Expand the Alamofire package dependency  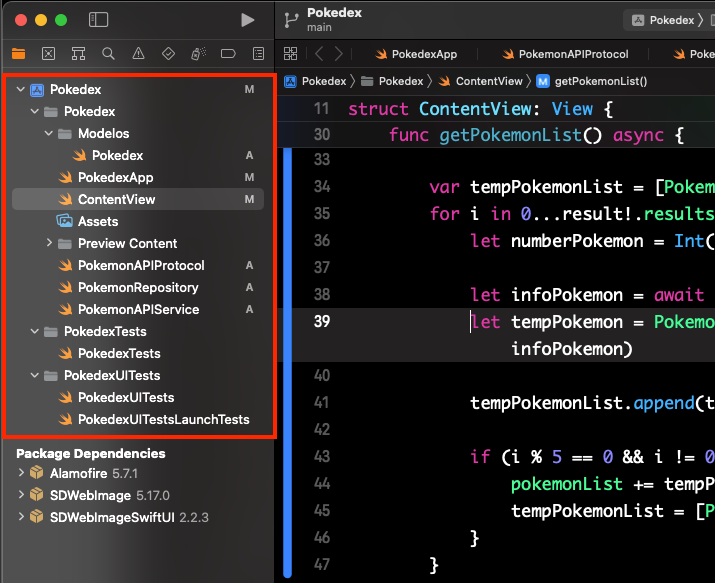[21, 472]
